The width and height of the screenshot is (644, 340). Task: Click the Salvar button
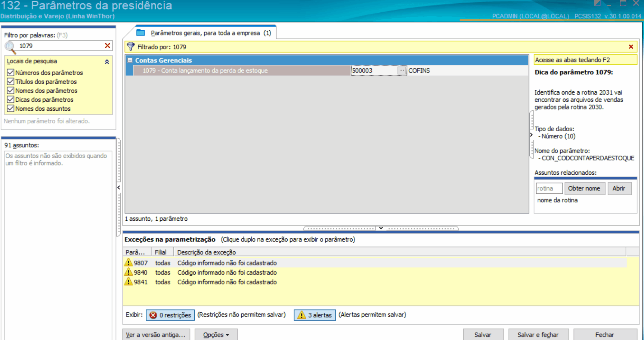(483, 335)
